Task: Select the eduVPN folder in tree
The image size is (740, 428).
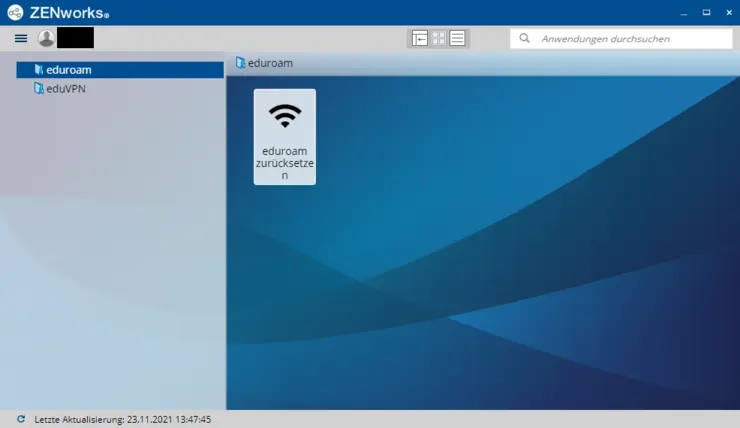Action: [66, 88]
